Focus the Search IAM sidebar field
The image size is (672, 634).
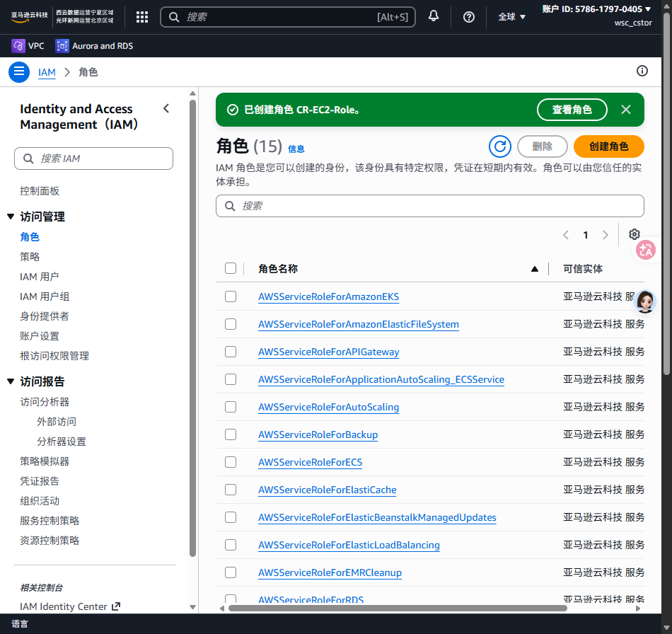point(93,158)
